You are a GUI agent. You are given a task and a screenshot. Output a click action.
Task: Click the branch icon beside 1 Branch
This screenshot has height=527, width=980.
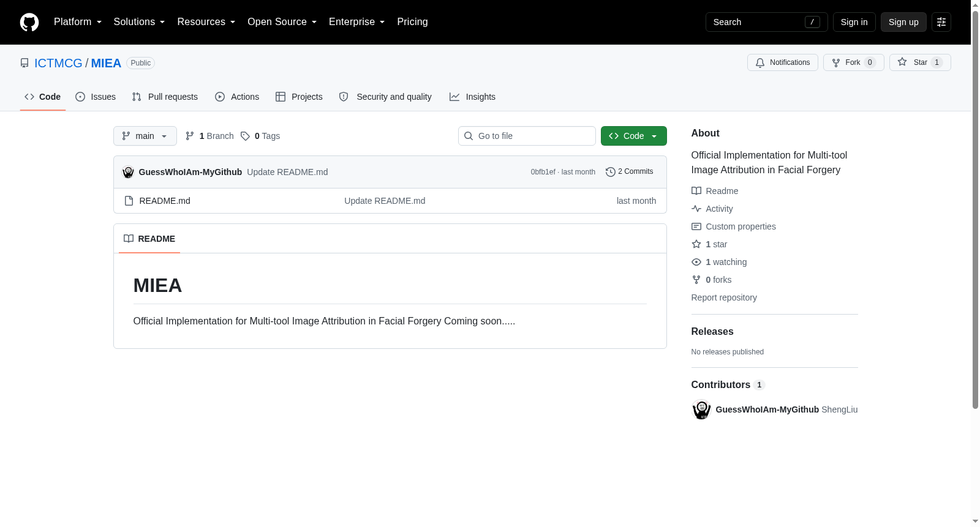pyautogui.click(x=190, y=136)
